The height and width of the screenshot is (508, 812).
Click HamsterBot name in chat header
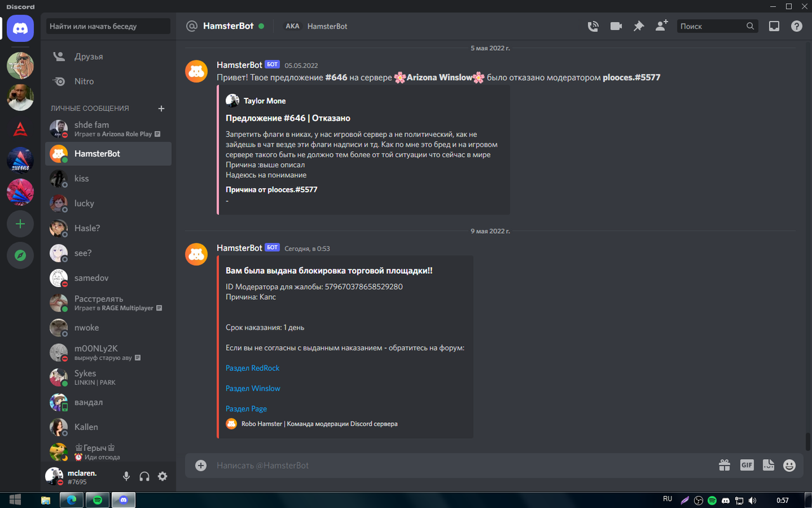click(x=228, y=26)
